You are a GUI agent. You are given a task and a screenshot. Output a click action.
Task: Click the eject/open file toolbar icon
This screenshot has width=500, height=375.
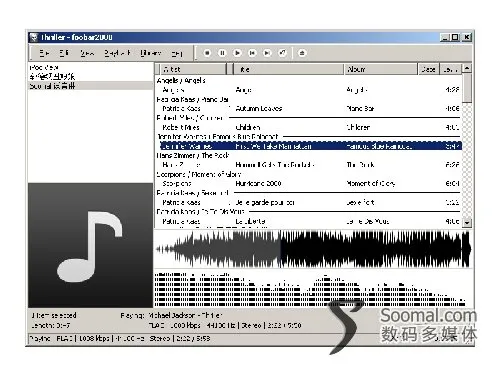pyautogui.click(x=302, y=53)
